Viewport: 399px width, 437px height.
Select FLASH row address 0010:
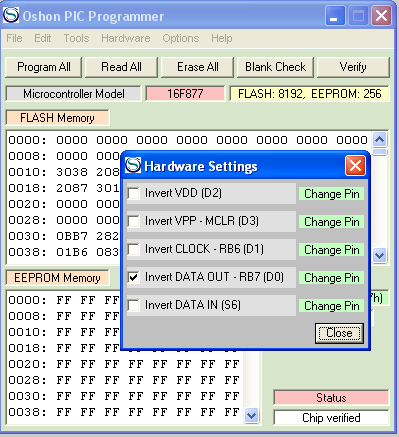27,172
